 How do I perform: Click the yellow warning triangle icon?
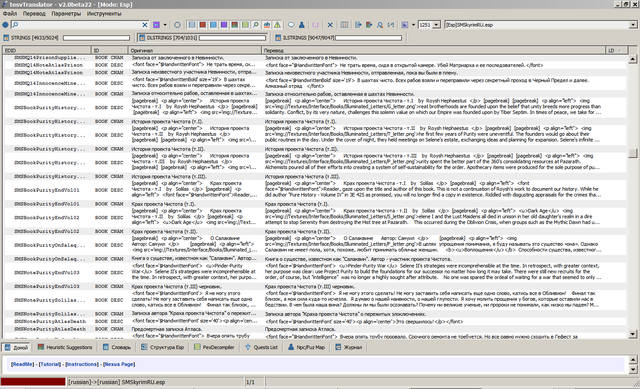(x=277, y=25)
